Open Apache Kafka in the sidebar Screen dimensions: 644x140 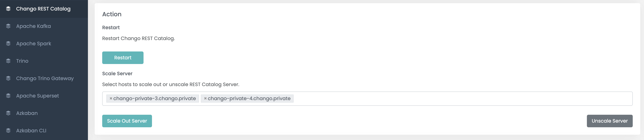pos(33,26)
